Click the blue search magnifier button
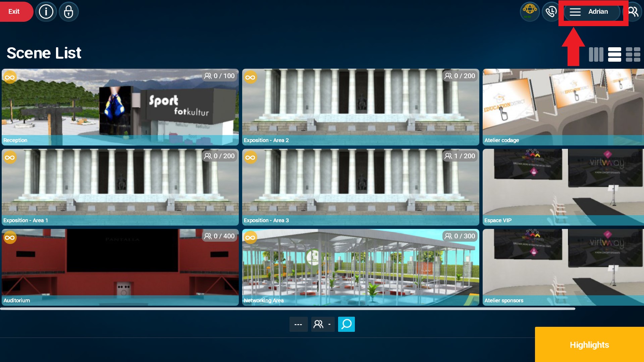 click(346, 324)
